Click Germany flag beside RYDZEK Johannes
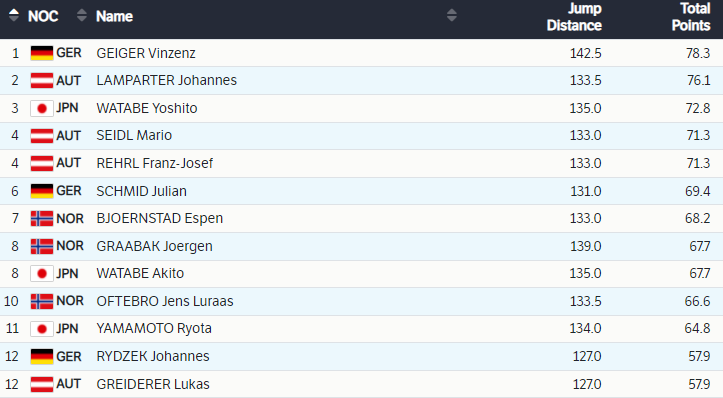Image resolution: width=723 pixels, height=398 pixels. 41,356
